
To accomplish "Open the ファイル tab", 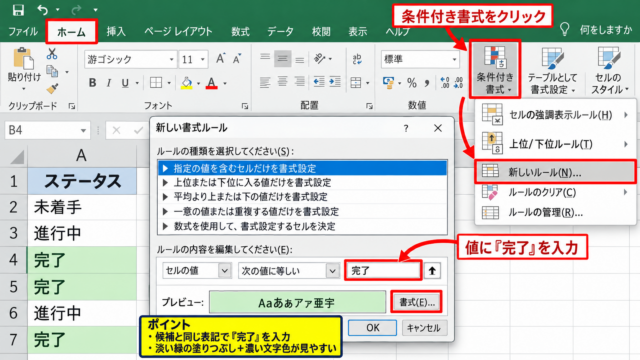I will pos(23,31).
